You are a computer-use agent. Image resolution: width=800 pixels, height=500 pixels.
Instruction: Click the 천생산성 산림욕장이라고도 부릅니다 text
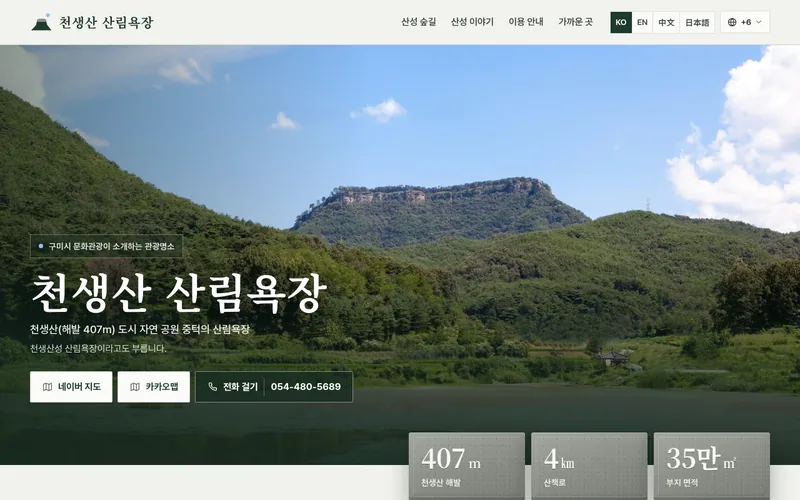pyautogui.click(x=98, y=349)
